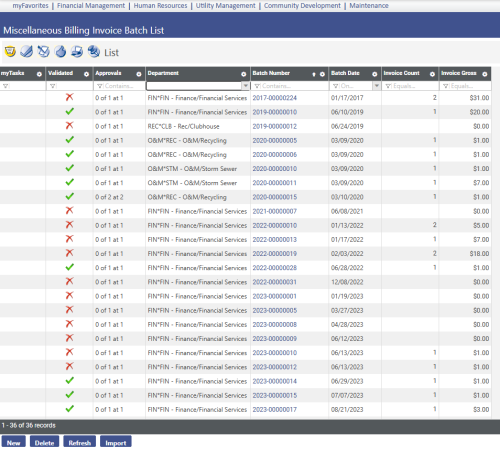Open the Human Resources menu

(160, 6)
